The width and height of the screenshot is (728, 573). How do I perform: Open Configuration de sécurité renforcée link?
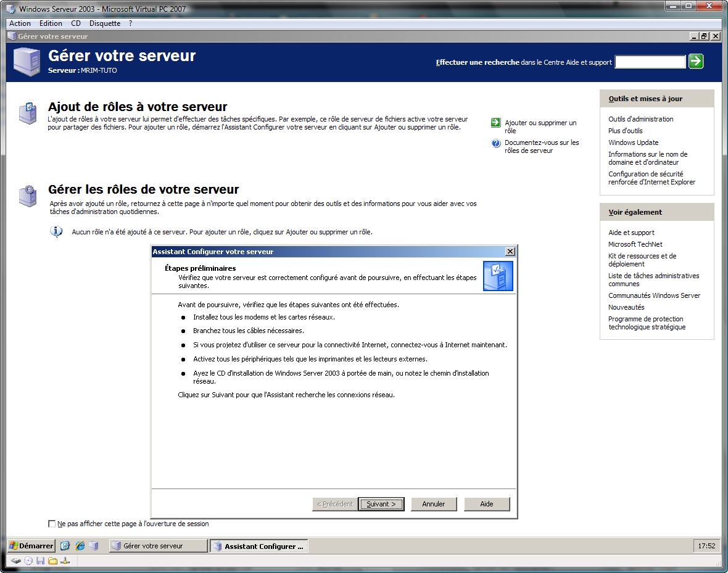pyautogui.click(x=652, y=178)
